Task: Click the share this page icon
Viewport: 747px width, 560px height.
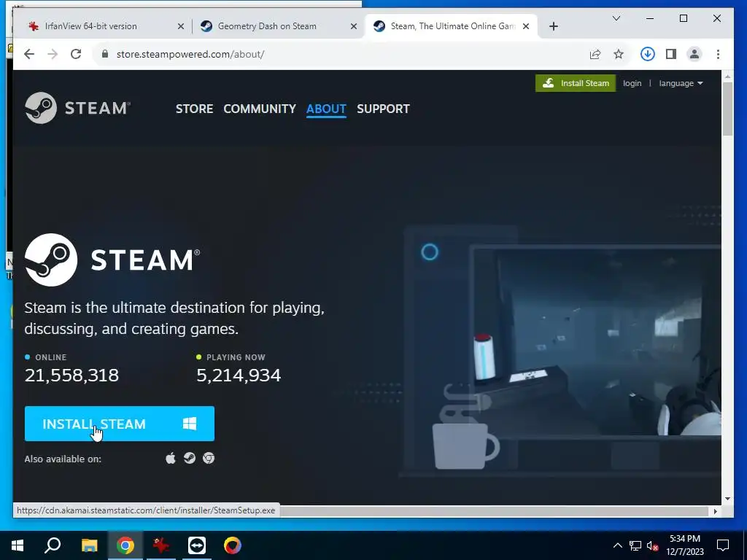Action: click(x=595, y=54)
